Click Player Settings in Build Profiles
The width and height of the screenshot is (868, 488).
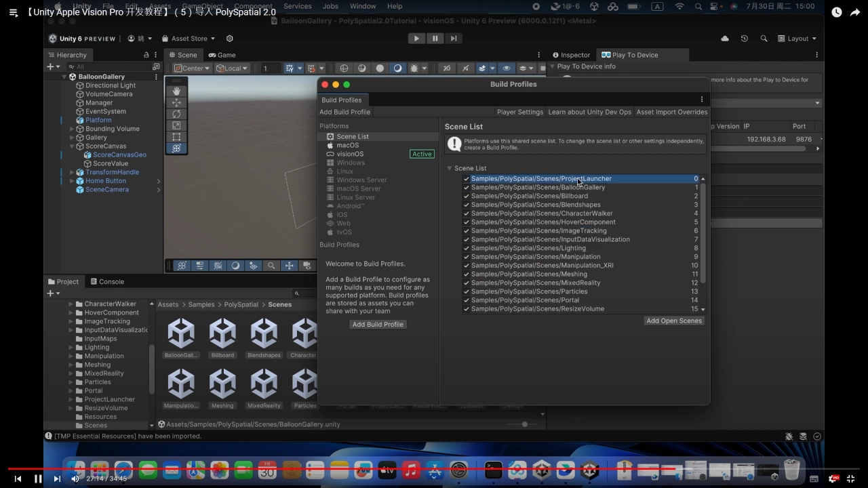[520, 112]
